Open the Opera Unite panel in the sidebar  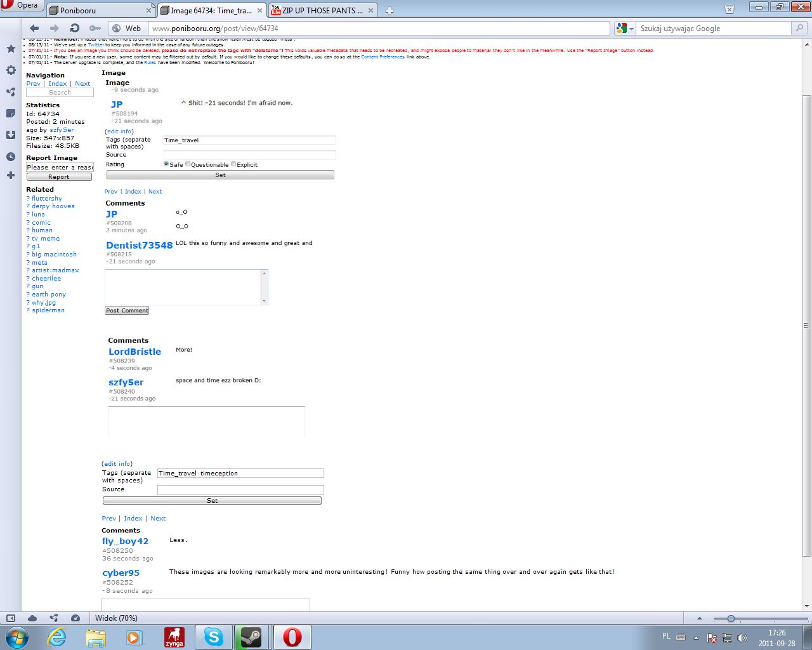coord(11,92)
